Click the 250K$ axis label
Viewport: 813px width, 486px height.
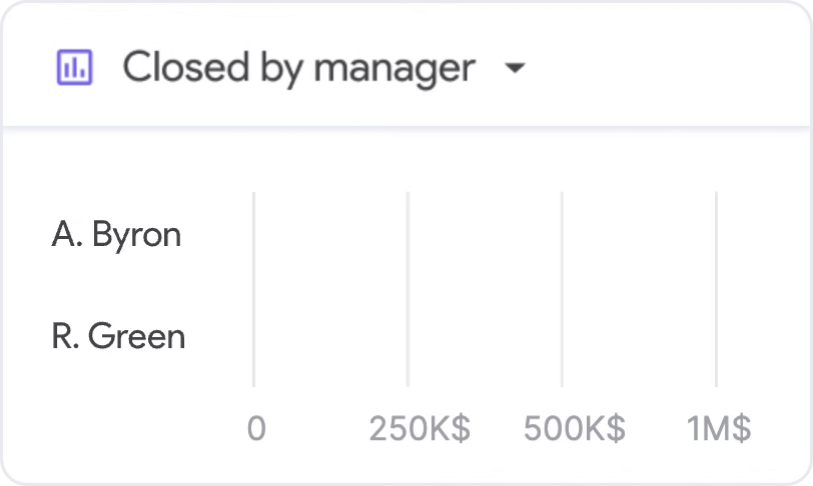[x=419, y=428]
